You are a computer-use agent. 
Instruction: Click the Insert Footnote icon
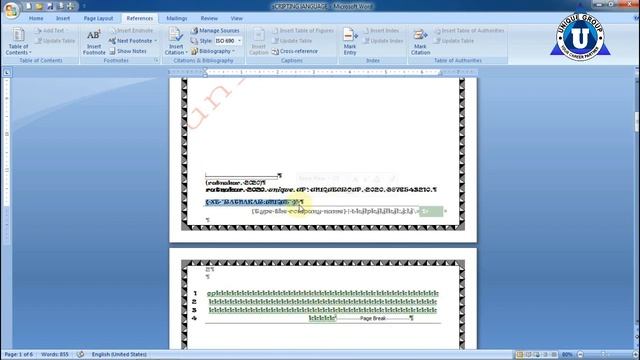(94, 41)
